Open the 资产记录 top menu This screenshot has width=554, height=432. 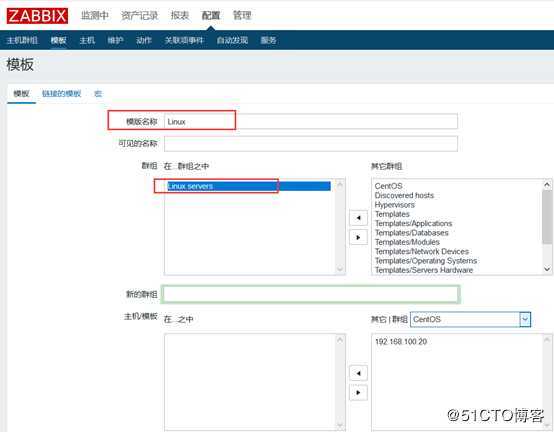pos(139,15)
